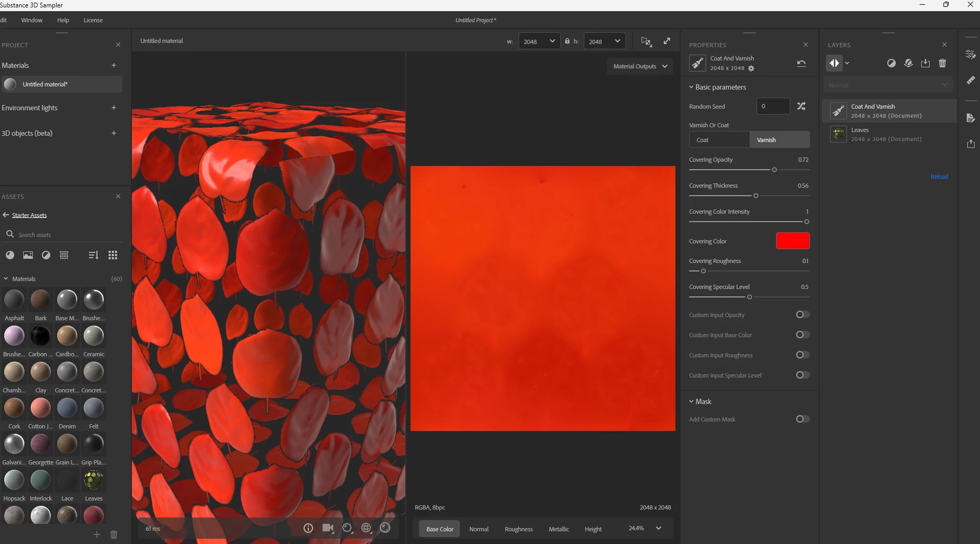Screen dimensions: 980x544
Task: Open the Help menu
Action: [x=63, y=20]
